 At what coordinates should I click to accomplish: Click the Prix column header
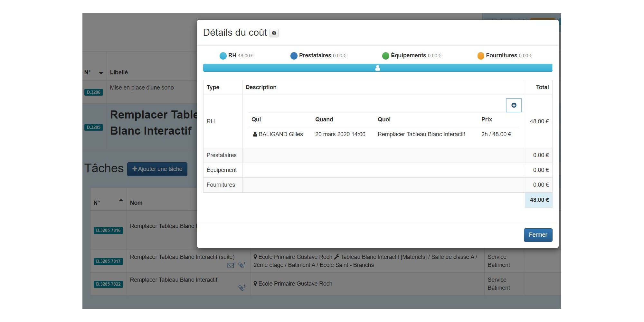click(487, 119)
